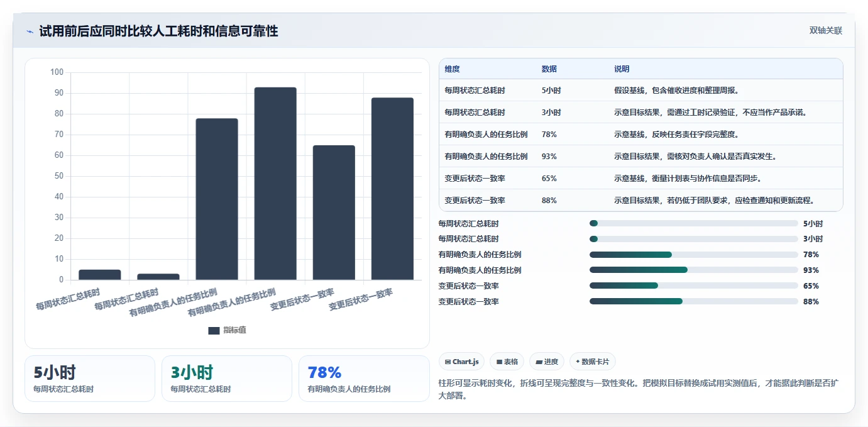Screen dimensions: 868x427
Task: Select the Chart.js tag label
Action: [465, 362]
